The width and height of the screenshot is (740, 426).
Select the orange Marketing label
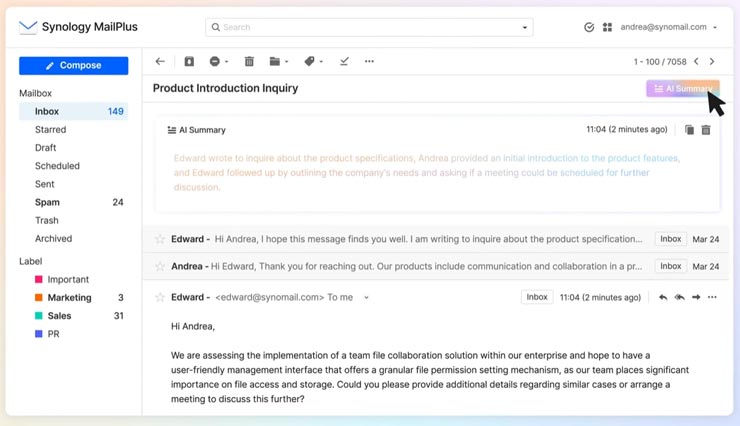(x=68, y=297)
